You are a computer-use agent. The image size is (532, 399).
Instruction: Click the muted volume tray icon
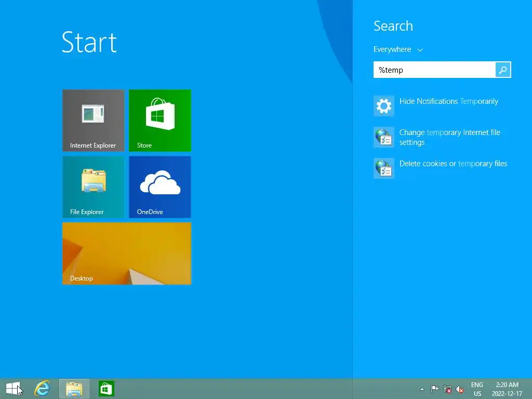(460, 389)
